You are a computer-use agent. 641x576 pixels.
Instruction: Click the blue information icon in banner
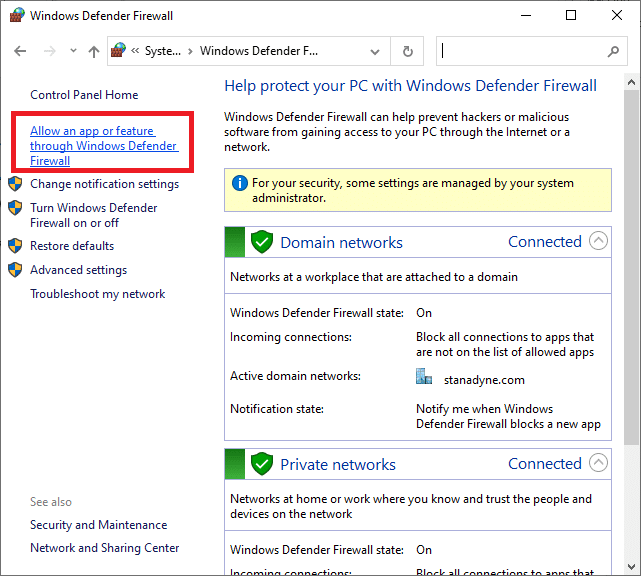(x=239, y=183)
